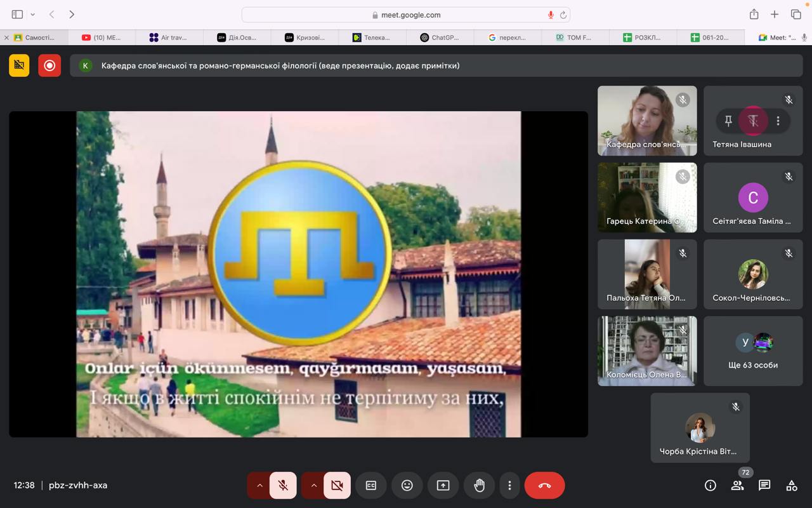
Task: Open audio settings arrow next to microphone
Action: point(259,485)
